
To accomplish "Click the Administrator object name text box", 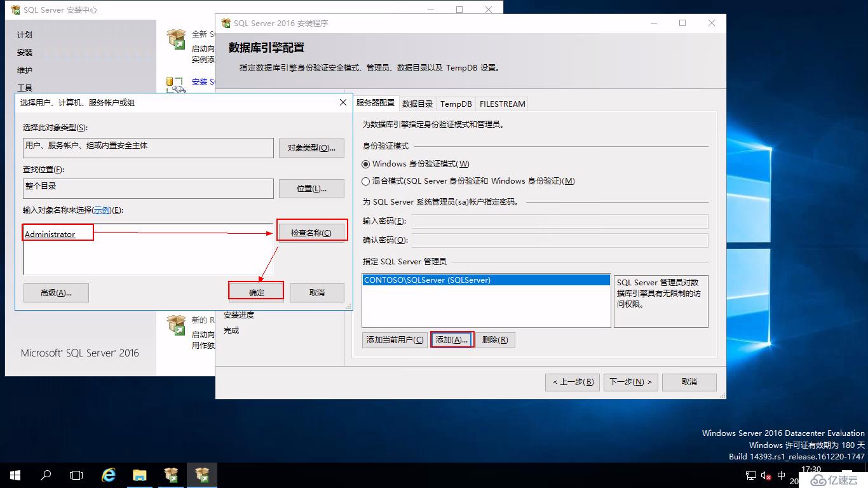I will point(148,249).
